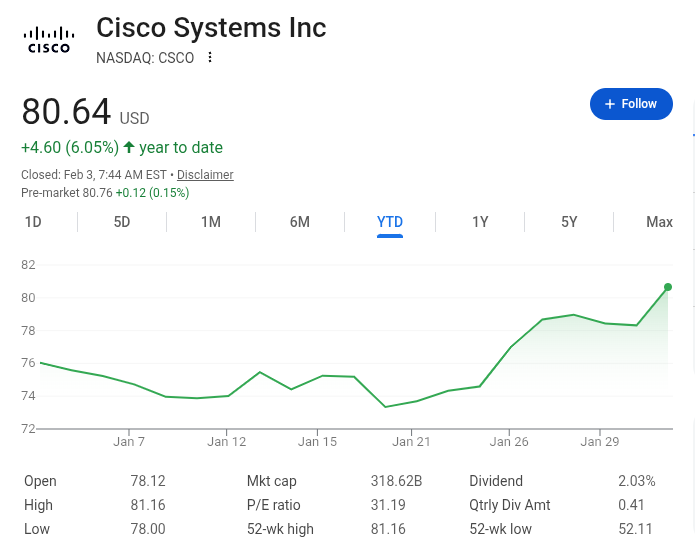Select the YTD tab

[390, 222]
